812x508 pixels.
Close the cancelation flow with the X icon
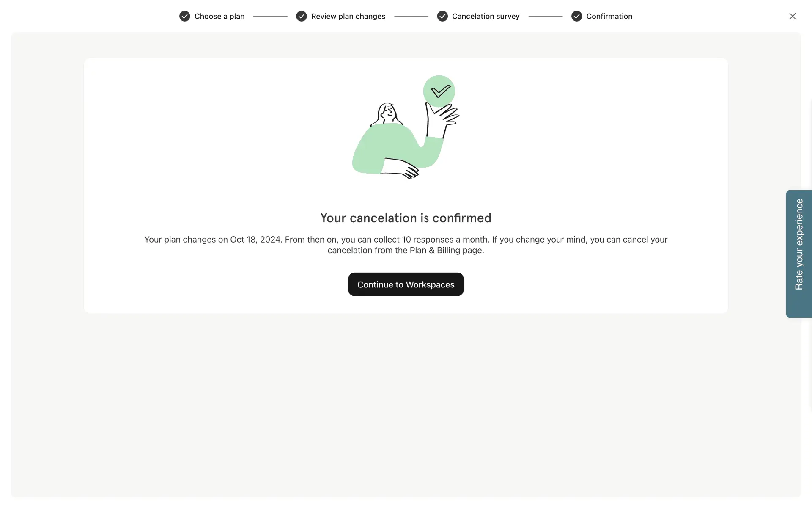pos(793,16)
